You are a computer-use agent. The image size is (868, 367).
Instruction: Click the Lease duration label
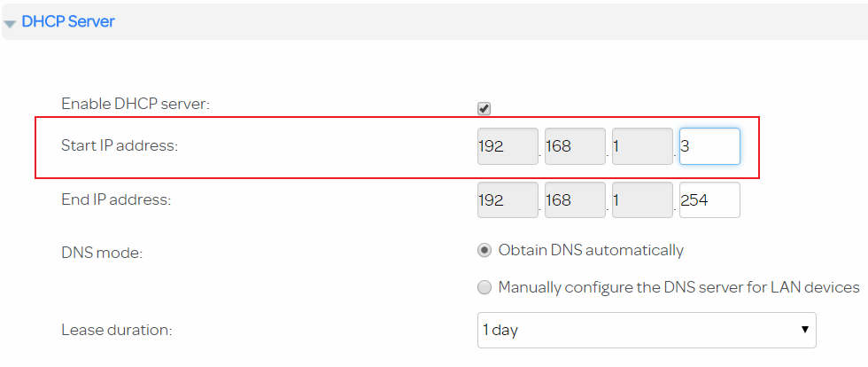tap(116, 331)
